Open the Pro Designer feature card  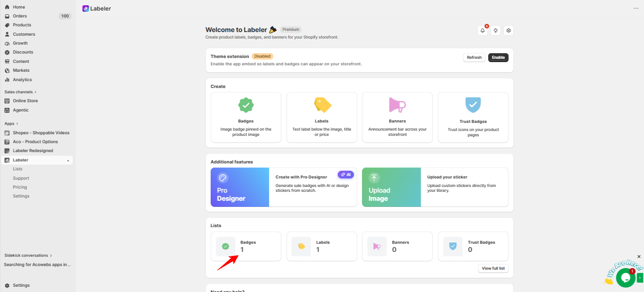284,187
